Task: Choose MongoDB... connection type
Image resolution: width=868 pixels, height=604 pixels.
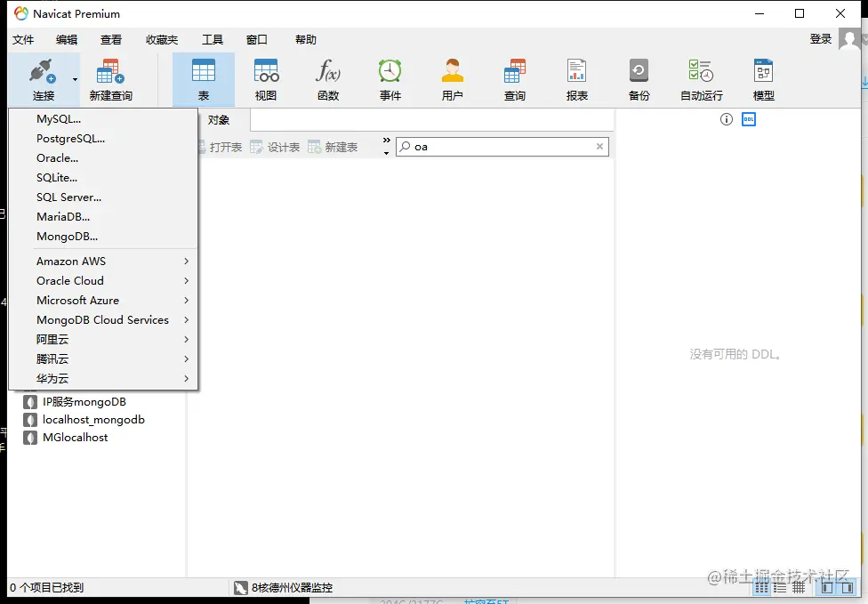Action: click(x=103, y=237)
